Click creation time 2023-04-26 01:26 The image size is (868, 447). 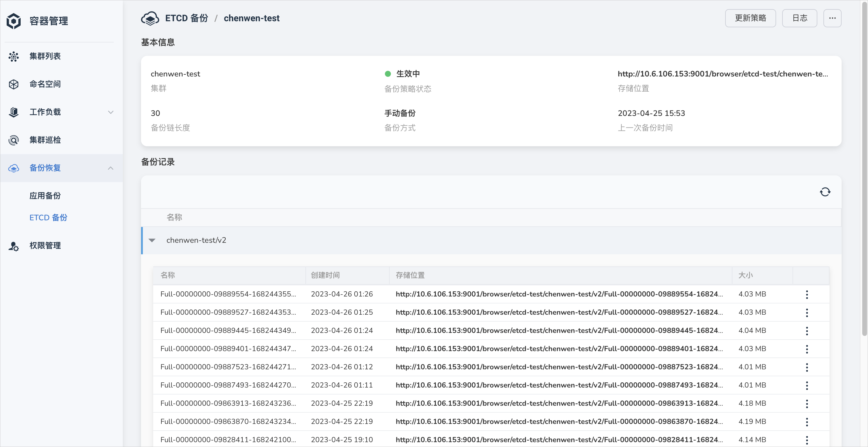(x=342, y=294)
